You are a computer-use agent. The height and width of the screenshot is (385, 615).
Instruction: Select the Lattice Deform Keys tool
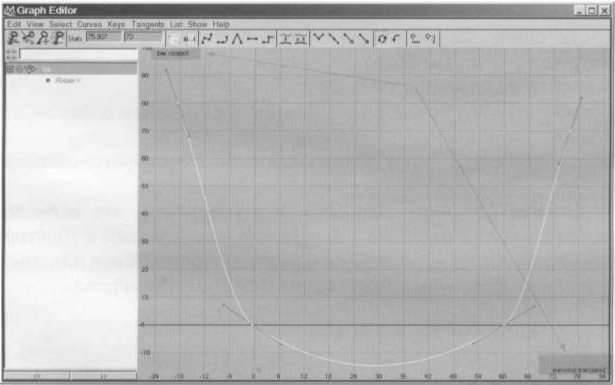58,38
